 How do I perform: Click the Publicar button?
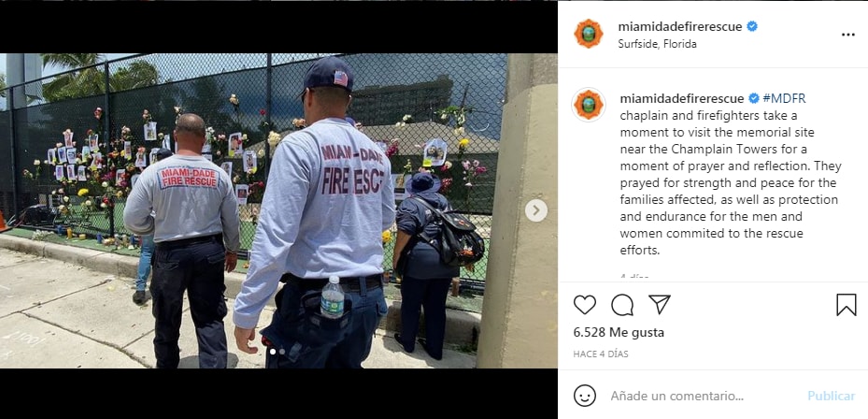[831, 396]
